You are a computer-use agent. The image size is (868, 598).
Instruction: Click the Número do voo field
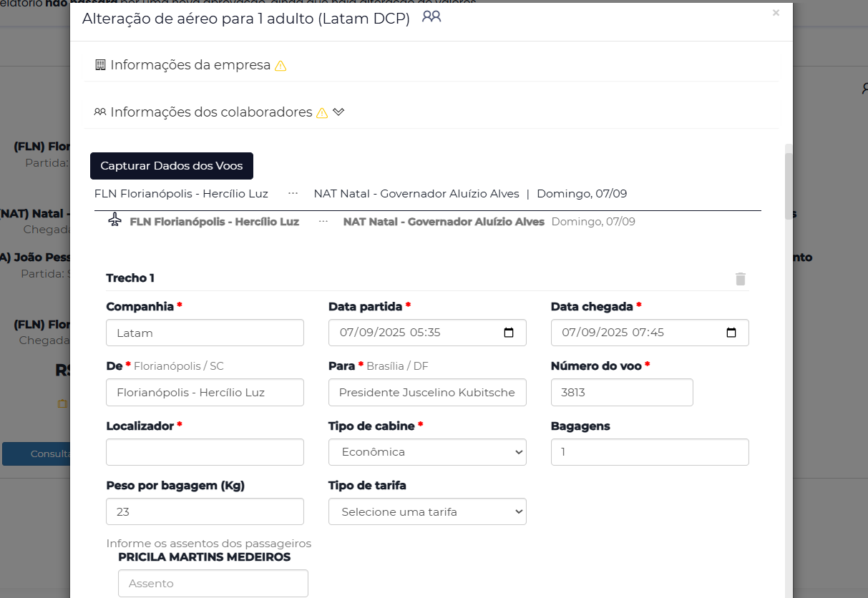(622, 393)
